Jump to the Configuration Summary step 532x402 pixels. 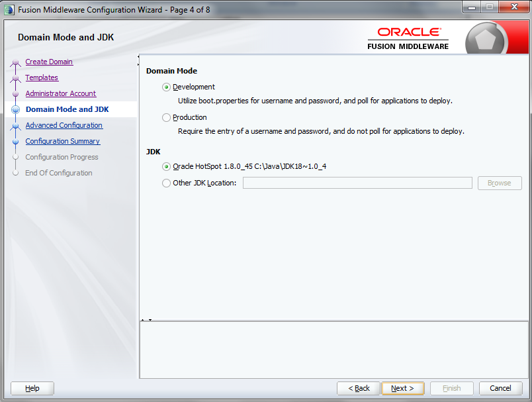[x=62, y=141]
